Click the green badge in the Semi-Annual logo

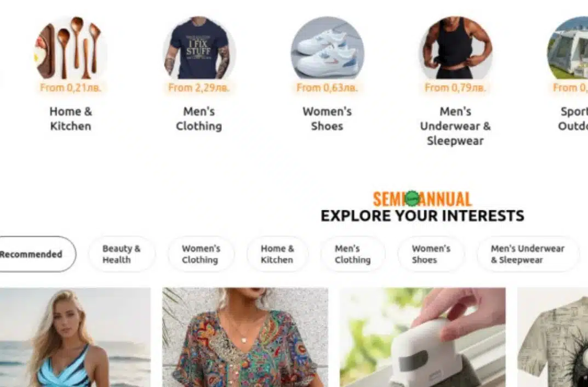pos(413,198)
